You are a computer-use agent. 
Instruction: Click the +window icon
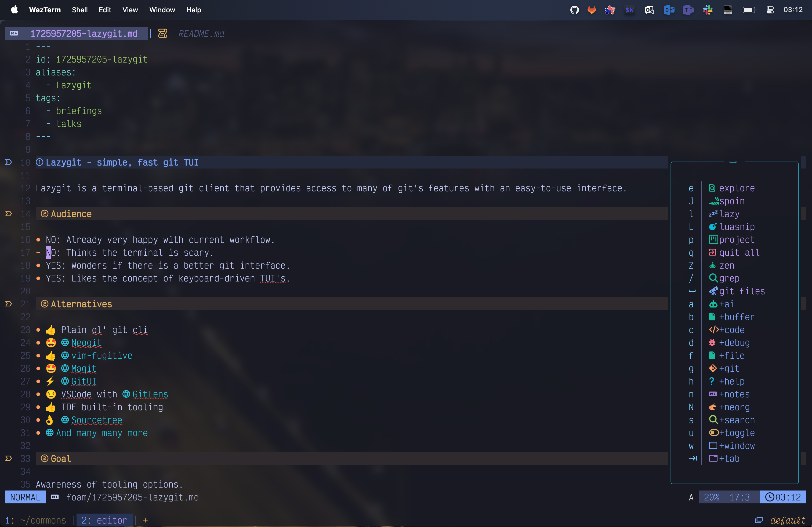point(713,446)
